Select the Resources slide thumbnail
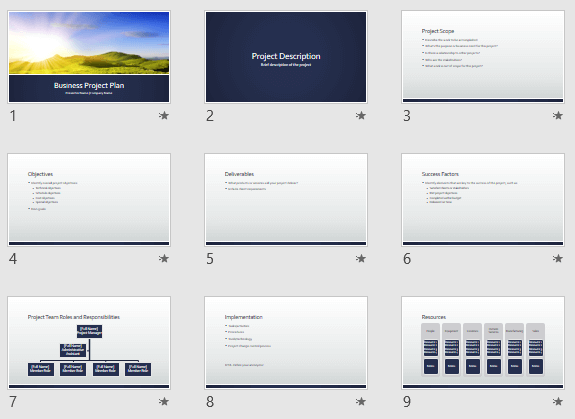This screenshot has width=575, height=419. click(x=483, y=343)
